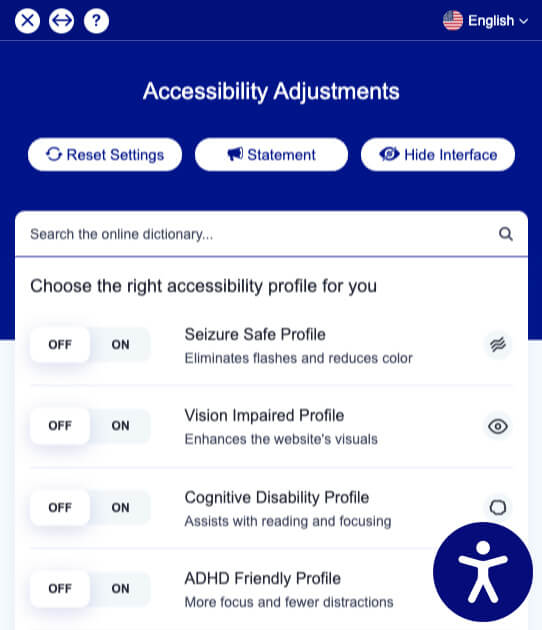Click the move widget arrows icon
This screenshot has height=630, width=542.
click(61, 20)
